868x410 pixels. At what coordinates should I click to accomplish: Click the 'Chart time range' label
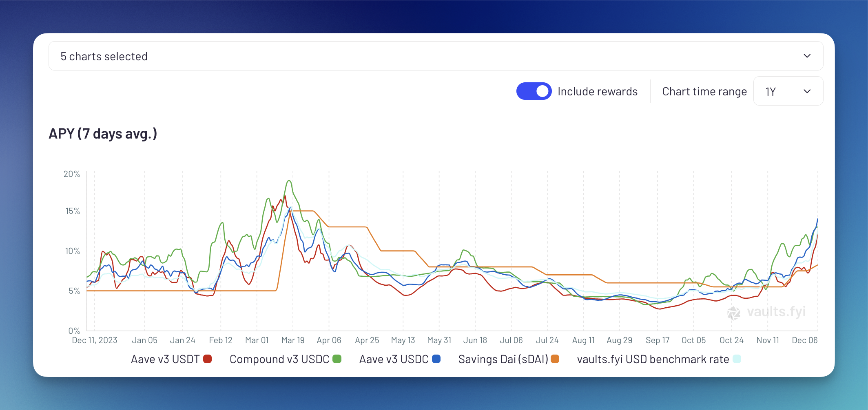(704, 91)
